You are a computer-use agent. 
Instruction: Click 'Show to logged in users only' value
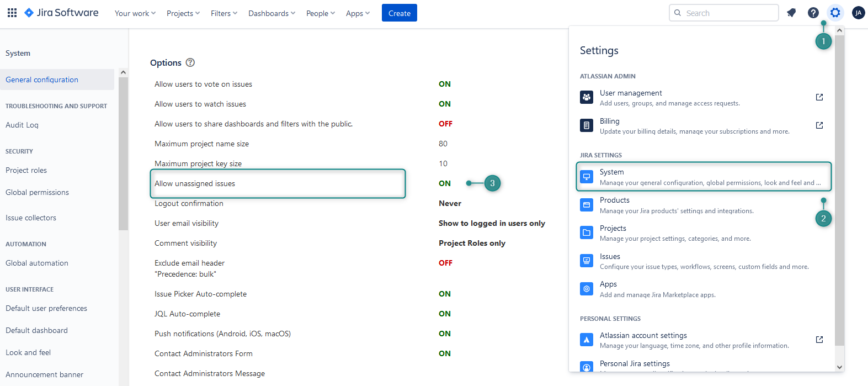pos(492,223)
